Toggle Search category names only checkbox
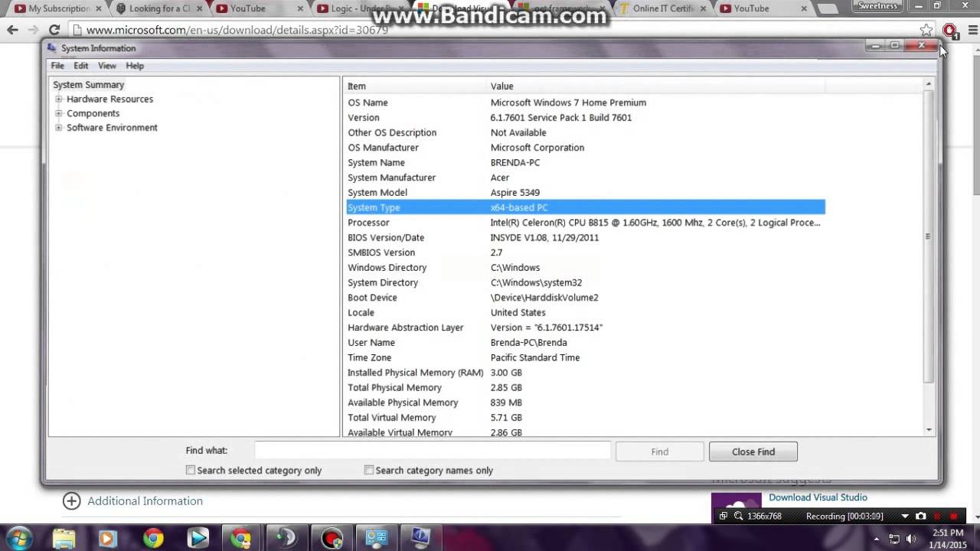 (x=369, y=470)
